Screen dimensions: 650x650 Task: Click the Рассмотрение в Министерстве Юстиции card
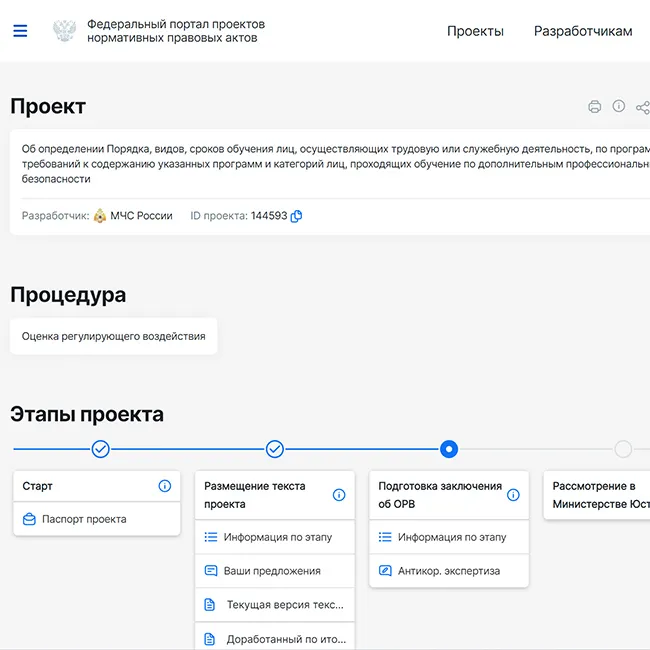597,495
